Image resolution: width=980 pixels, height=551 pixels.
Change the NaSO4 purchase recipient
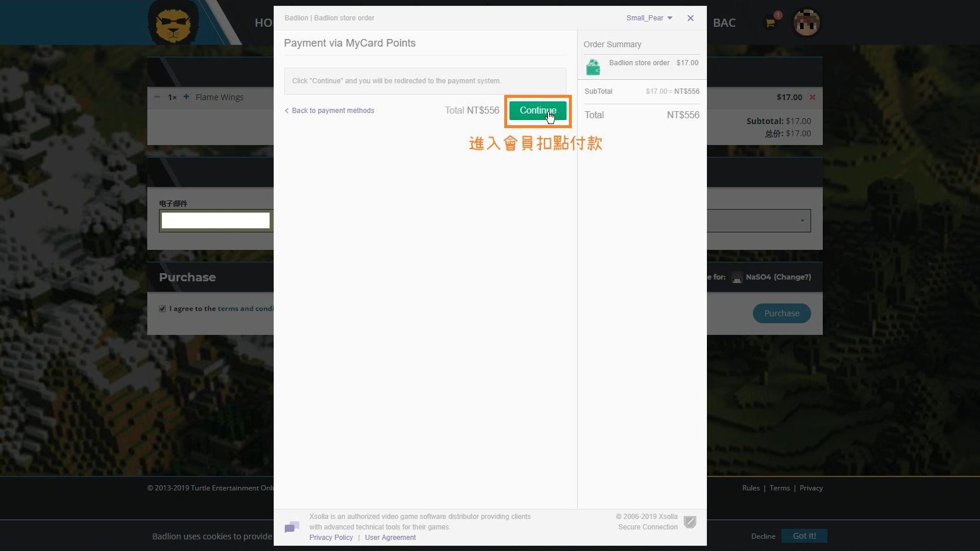tap(792, 277)
